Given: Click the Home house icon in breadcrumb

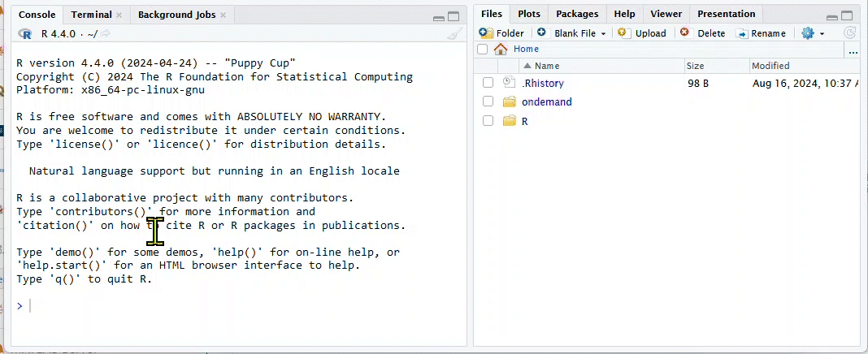Looking at the screenshot, I should tap(501, 49).
